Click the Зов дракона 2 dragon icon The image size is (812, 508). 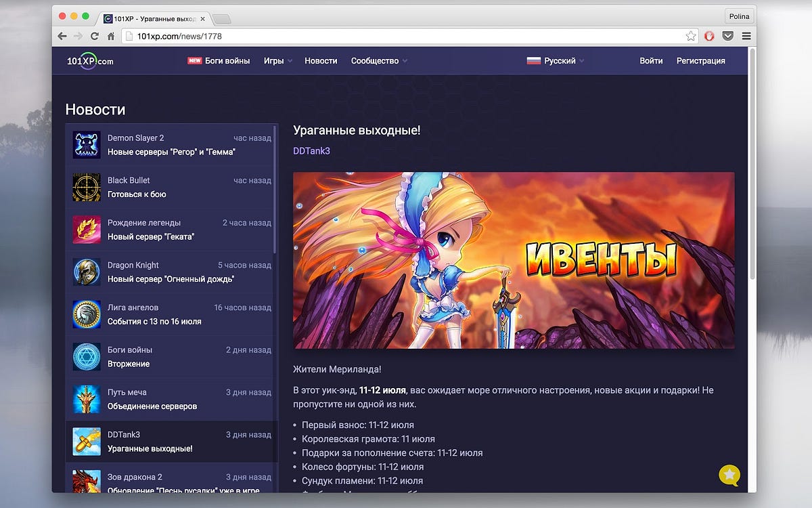point(87,482)
